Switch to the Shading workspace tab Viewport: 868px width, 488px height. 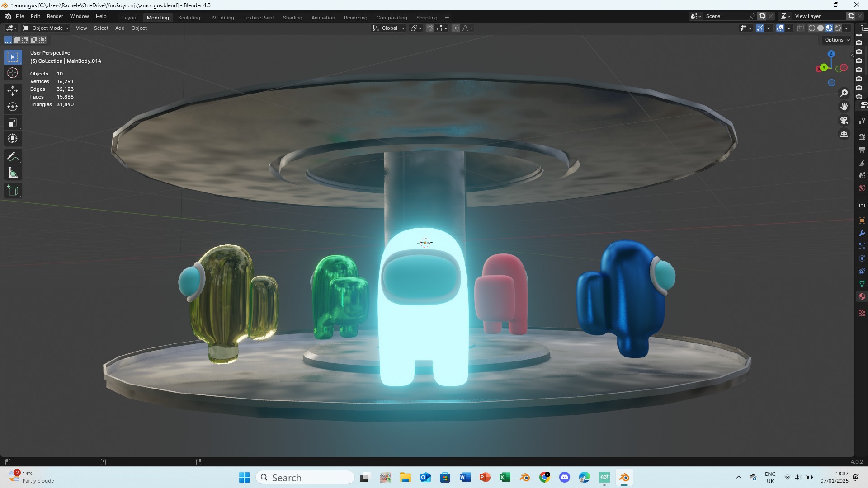tap(292, 18)
